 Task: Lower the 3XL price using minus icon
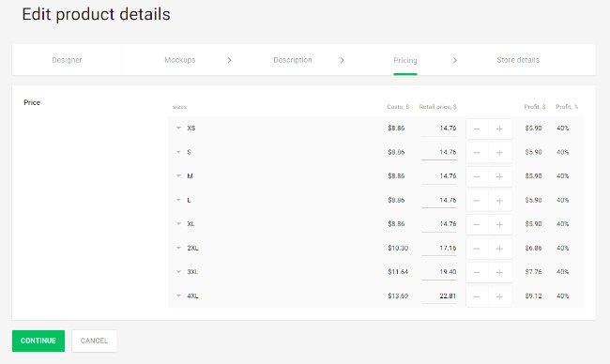[x=477, y=273]
